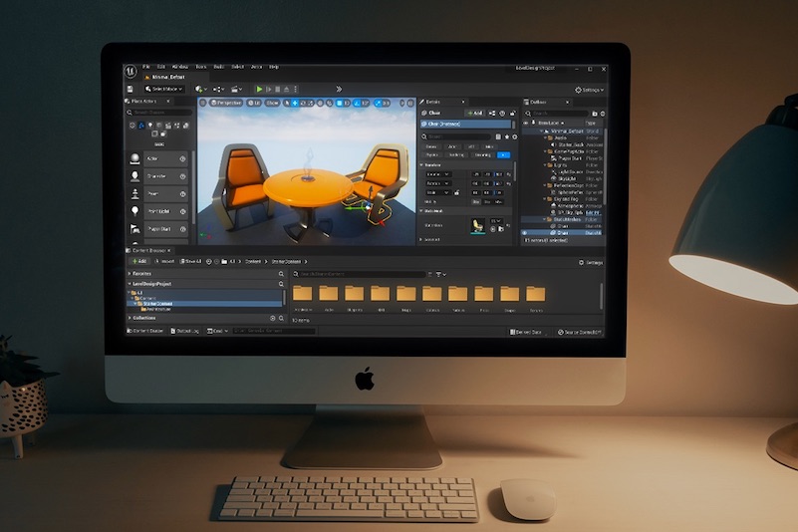Screen dimensions: 798x532
Task: Select the Pawn item in Place Actors
Action: coord(157,194)
